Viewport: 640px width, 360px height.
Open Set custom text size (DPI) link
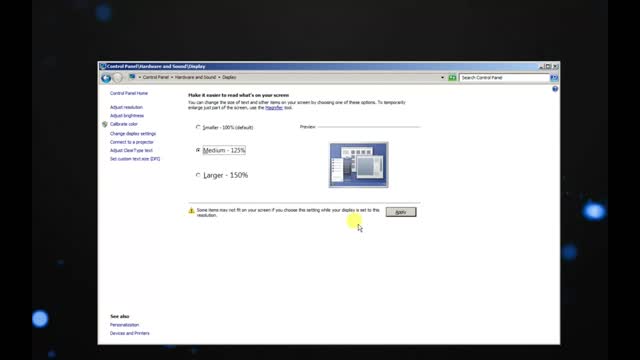click(135, 159)
